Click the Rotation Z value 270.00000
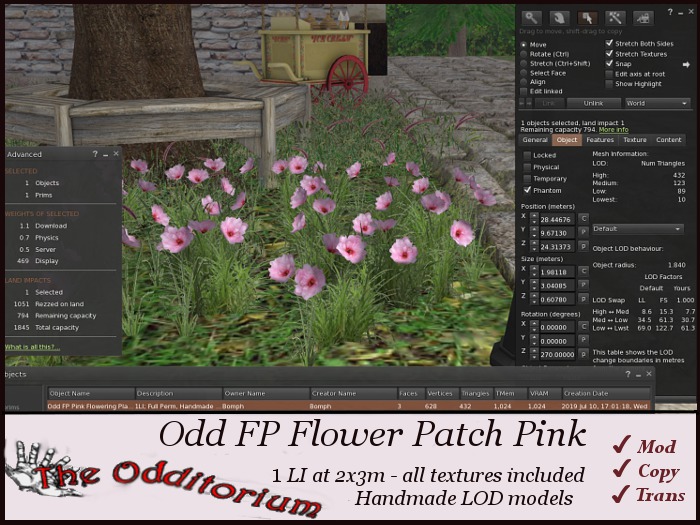The width and height of the screenshot is (700, 525). point(557,355)
